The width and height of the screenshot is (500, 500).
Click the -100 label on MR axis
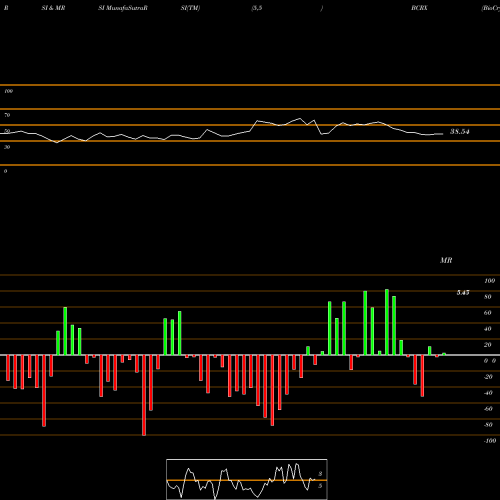490,441
